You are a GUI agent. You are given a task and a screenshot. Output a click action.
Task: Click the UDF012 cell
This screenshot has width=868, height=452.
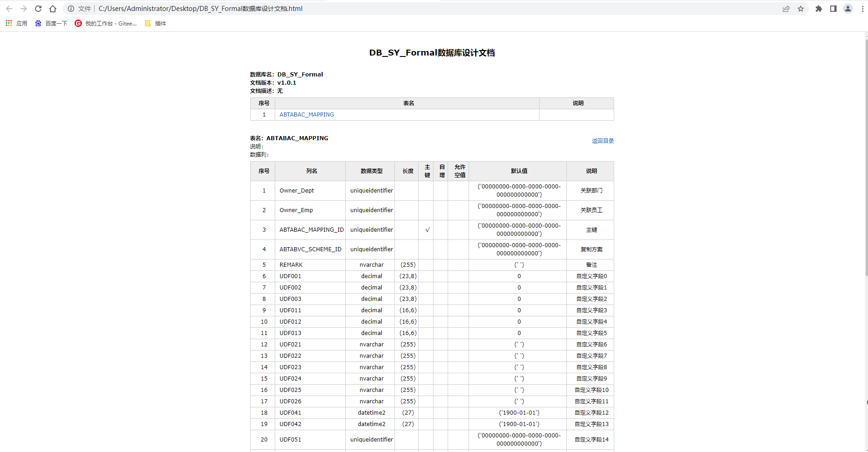click(310, 322)
